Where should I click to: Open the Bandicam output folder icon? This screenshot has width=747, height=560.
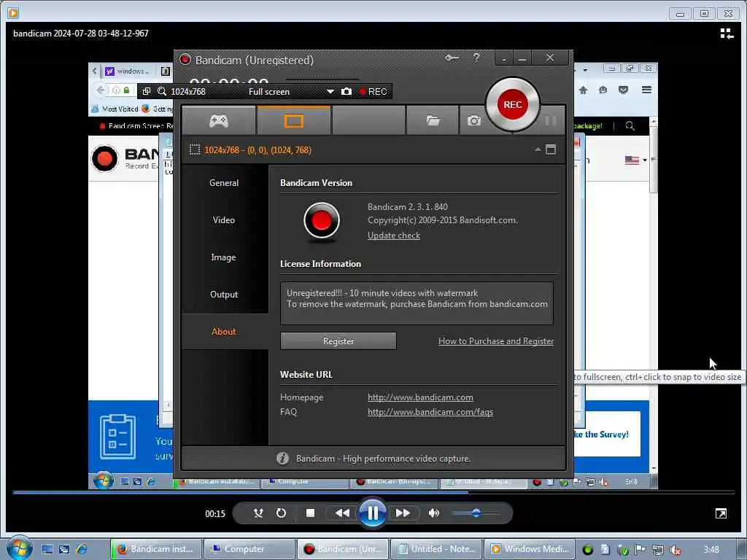pyautogui.click(x=433, y=120)
